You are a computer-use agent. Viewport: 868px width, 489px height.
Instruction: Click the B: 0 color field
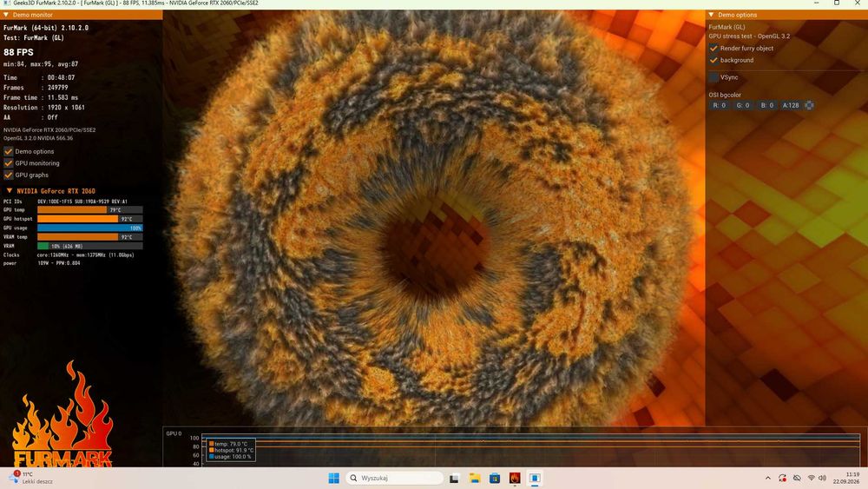[x=766, y=105]
